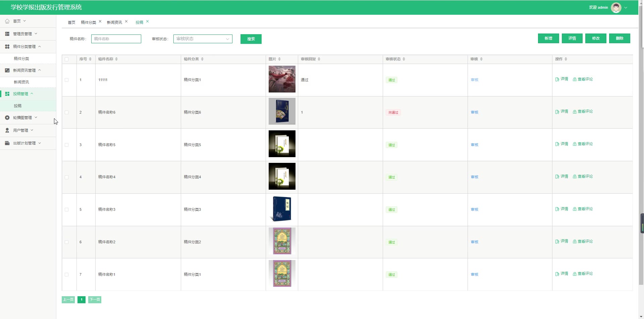
Task: Sort by 序号 column arrows
Action: tap(90, 59)
